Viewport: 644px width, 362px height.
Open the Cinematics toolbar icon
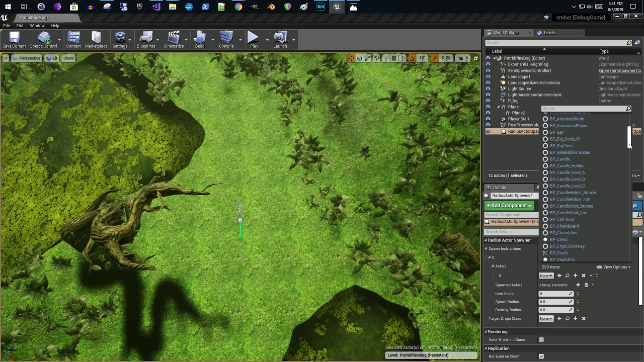(x=174, y=40)
